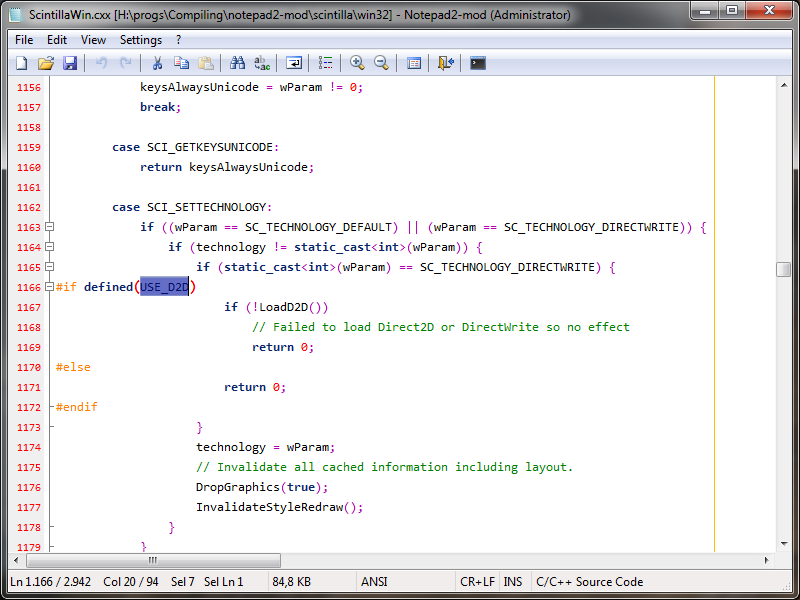This screenshot has width=800, height=600.
Task: Click the ANSI encoding status label
Action: 374,582
